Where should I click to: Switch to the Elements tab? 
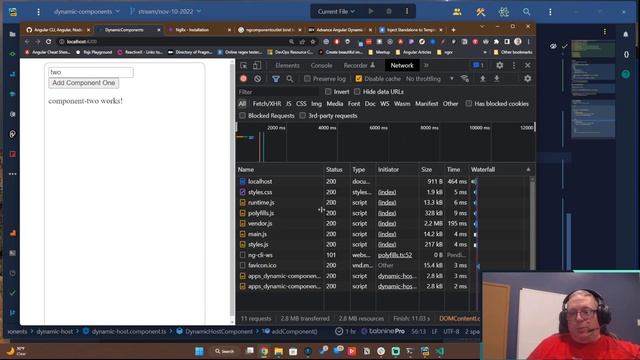pos(287,65)
